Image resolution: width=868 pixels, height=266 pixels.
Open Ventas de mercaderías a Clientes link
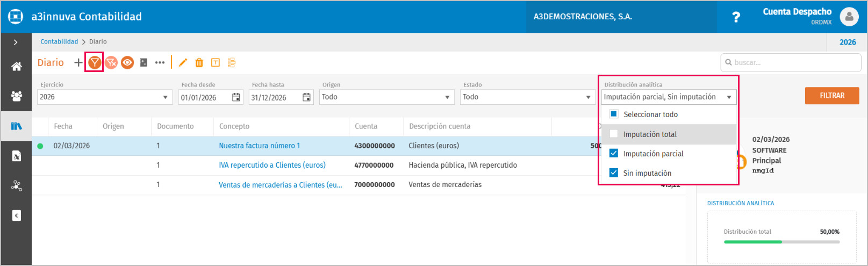(x=280, y=184)
